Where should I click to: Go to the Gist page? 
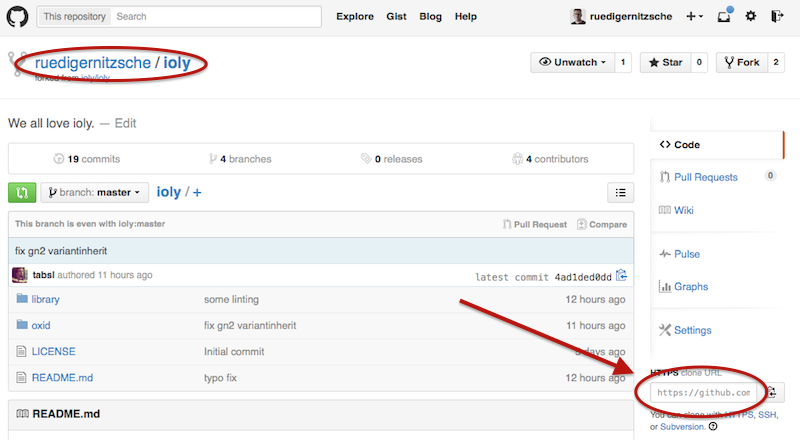(396, 16)
